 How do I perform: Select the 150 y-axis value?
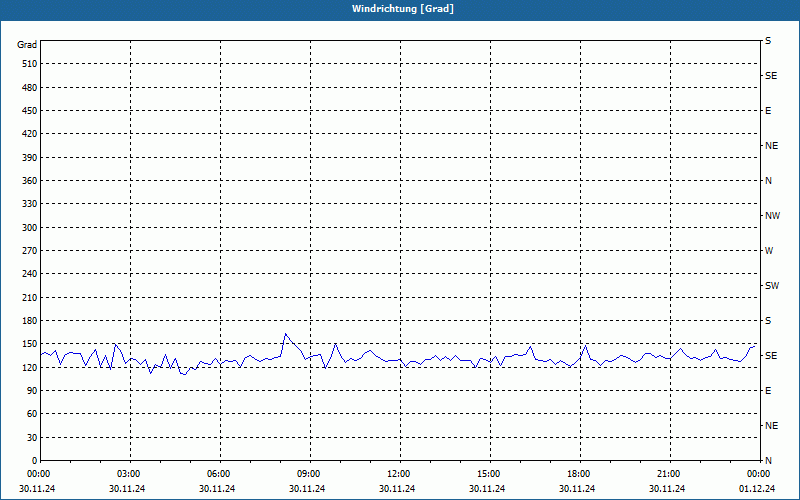[x=30, y=344]
